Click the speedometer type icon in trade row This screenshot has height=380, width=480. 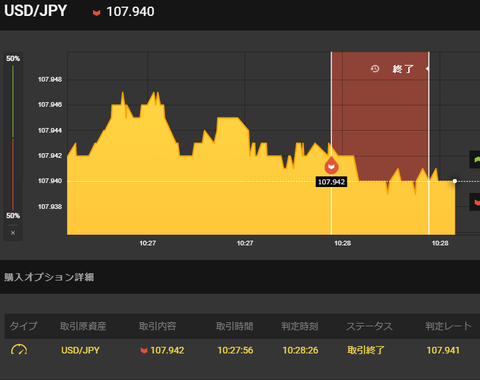tap(19, 350)
